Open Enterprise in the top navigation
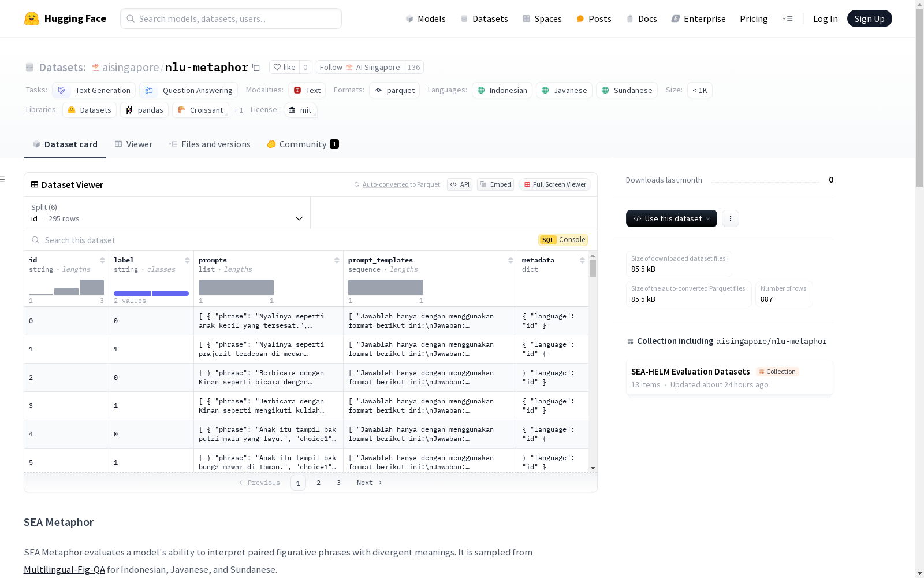Viewport: 924px width, 578px height. [698, 18]
